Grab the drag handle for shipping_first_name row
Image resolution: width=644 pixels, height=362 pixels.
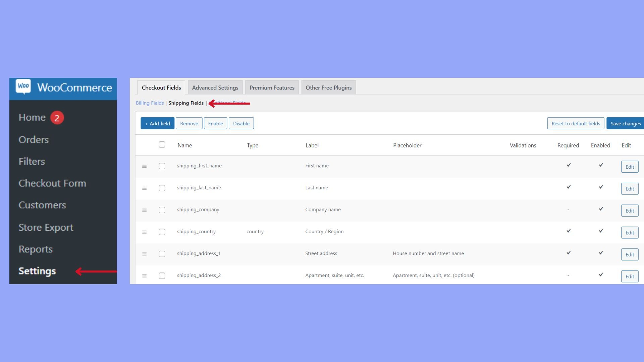[x=145, y=166]
